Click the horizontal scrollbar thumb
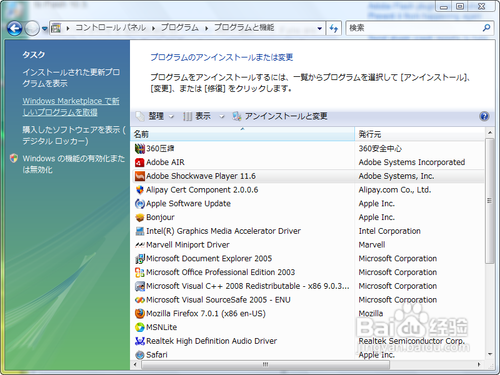The height and width of the screenshot is (375, 500). (265, 364)
